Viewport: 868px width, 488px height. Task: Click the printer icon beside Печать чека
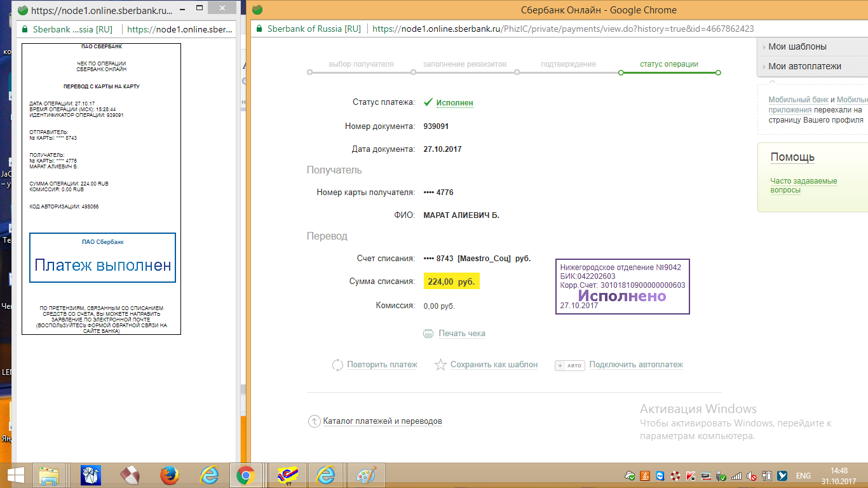[428, 334]
